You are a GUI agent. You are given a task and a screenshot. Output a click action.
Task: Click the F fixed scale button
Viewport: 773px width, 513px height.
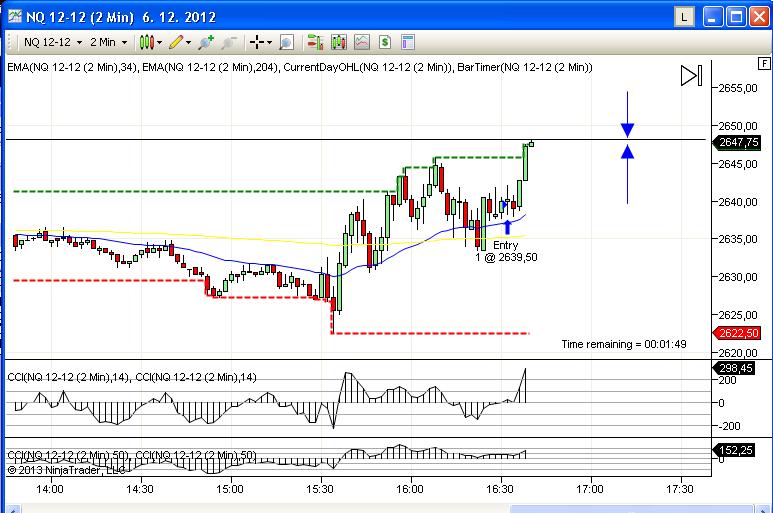tap(764, 63)
